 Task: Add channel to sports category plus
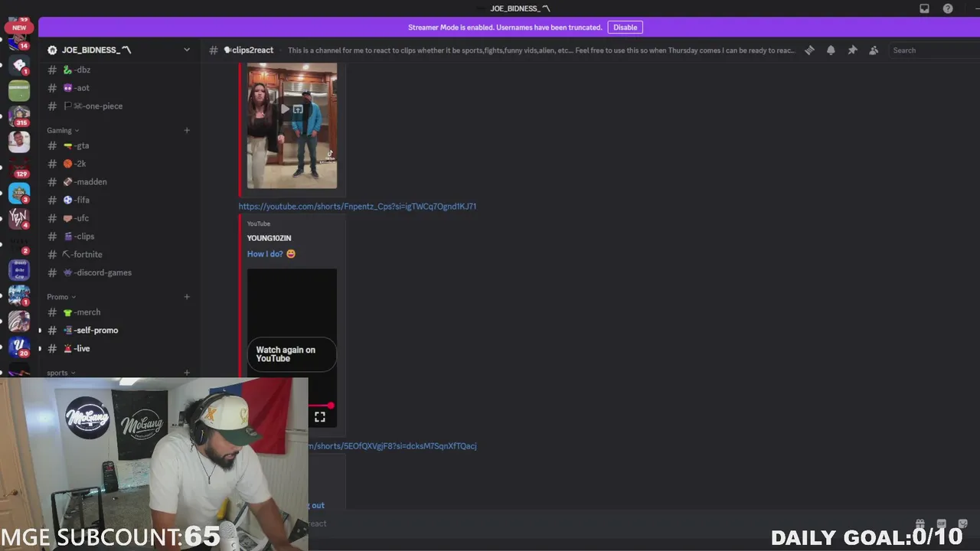pyautogui.click(x=187, y=373)
